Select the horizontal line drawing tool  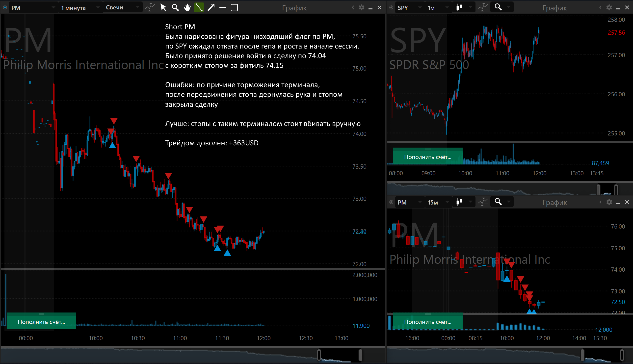[x=223, y=7]
